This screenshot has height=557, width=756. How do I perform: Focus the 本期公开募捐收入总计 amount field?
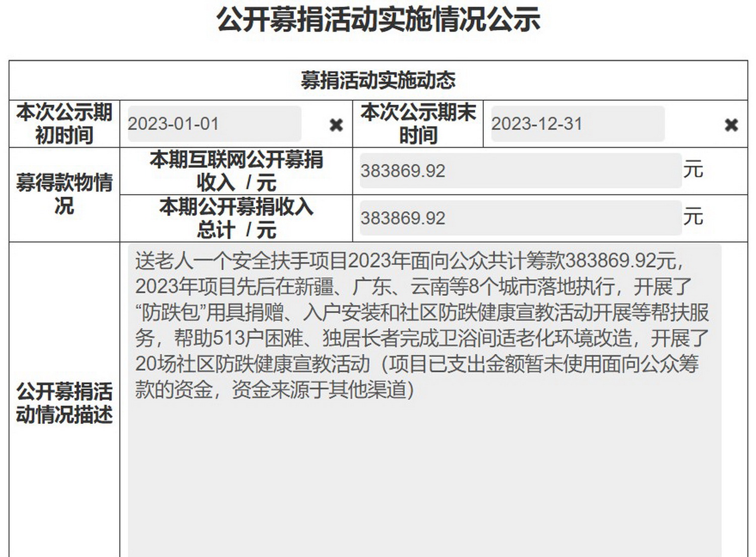click(x=521, y=218)
